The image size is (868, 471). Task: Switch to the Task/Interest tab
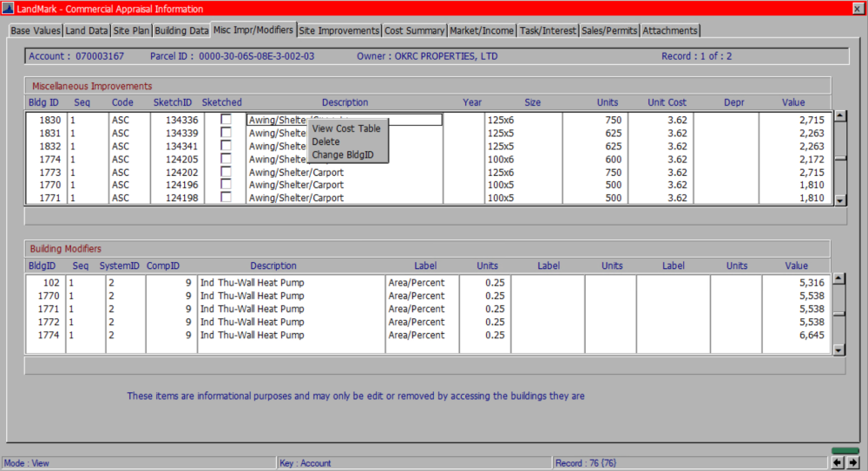(548, 30)
